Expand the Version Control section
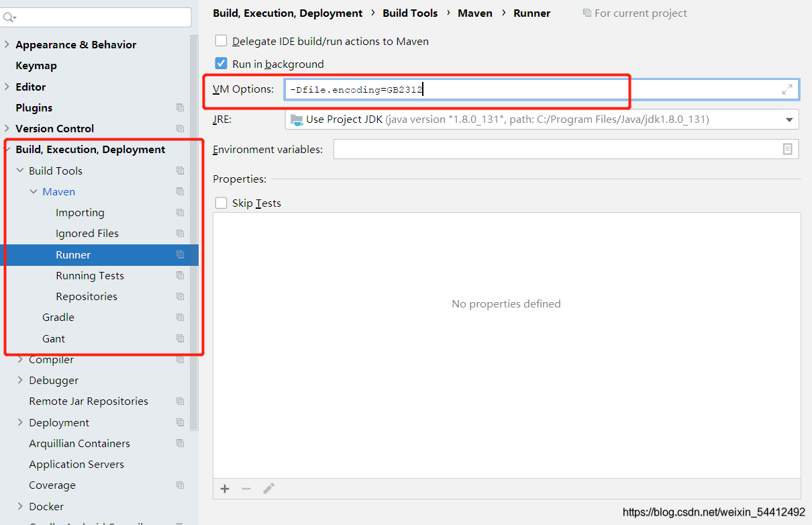The image size is (812, 525). point(7,128)
